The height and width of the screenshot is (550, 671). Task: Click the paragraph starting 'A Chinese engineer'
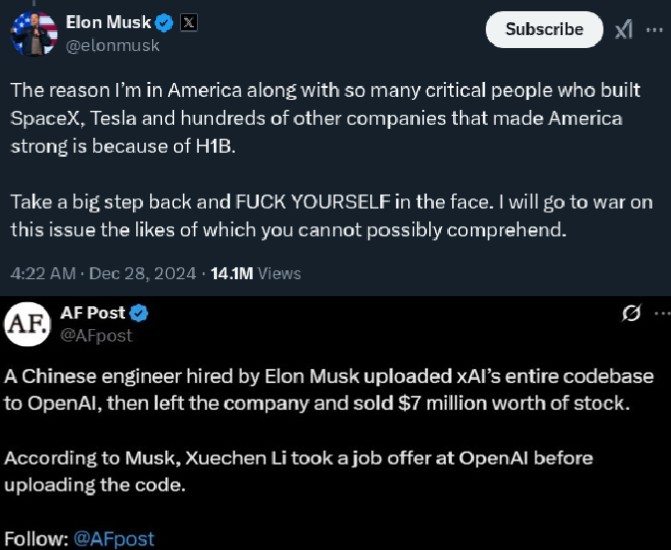click(330, 391)
